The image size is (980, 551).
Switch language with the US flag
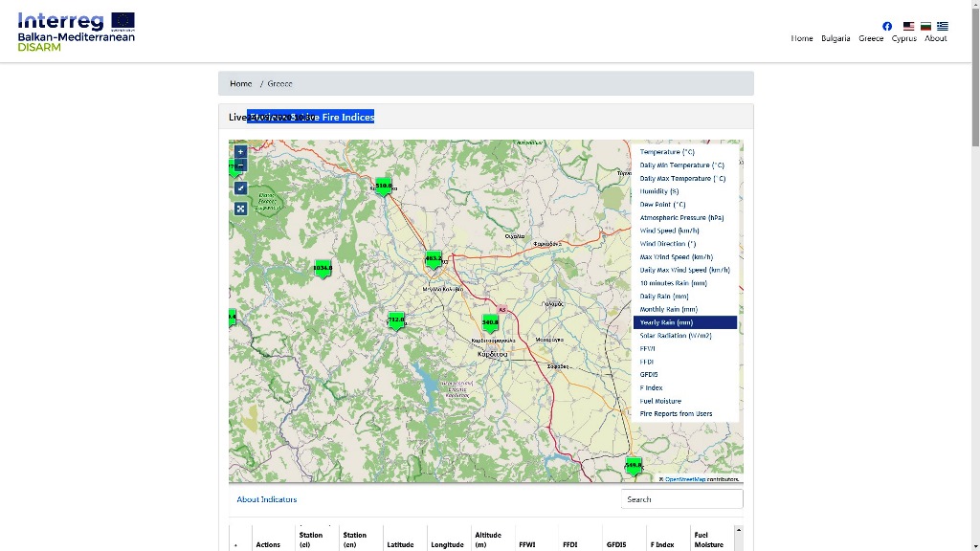pos(908,26)
